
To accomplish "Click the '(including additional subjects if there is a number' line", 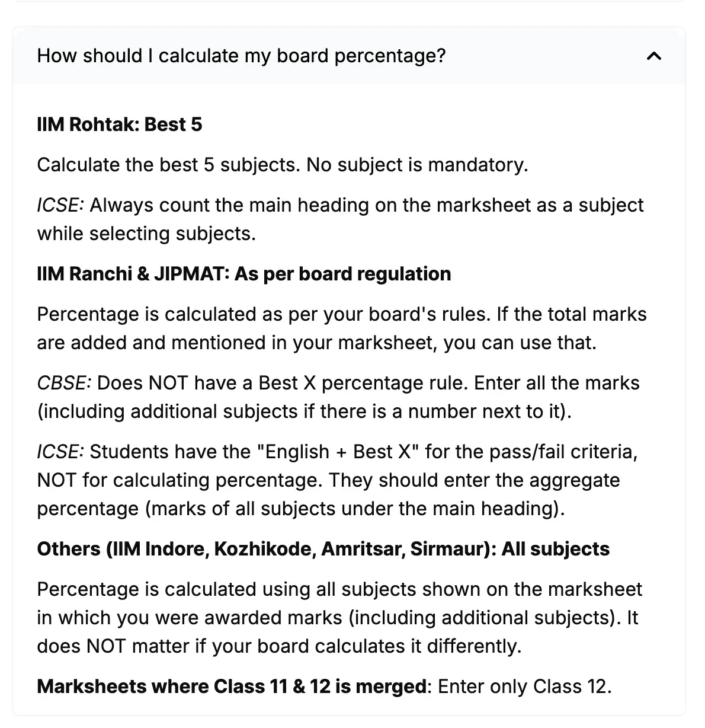I will [x=305, y=411].
